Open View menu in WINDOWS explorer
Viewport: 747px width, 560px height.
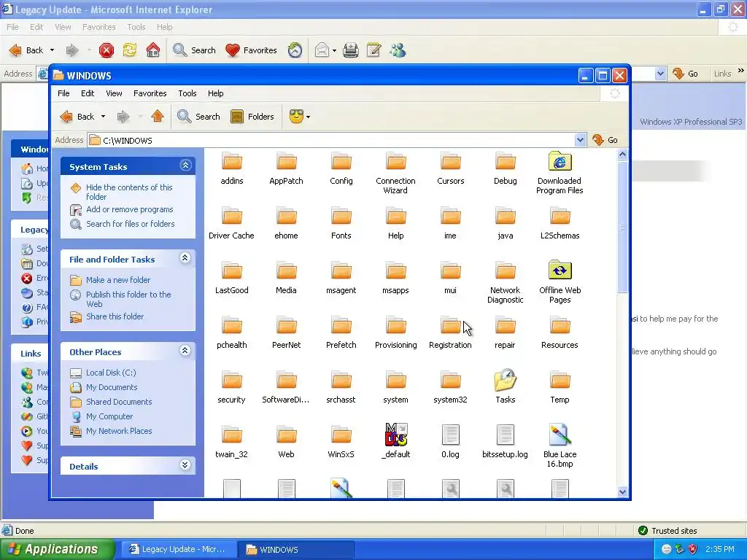114,93
